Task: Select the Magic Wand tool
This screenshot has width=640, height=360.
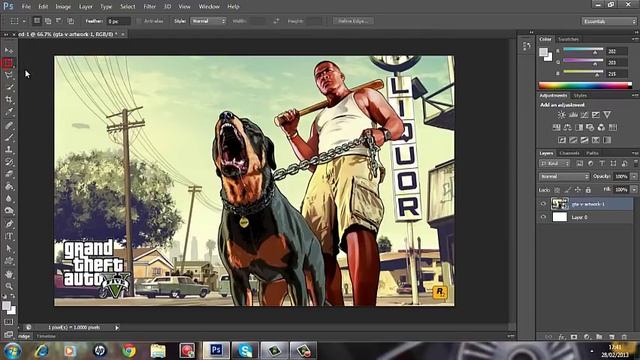Action: click(x=9, y=87)
